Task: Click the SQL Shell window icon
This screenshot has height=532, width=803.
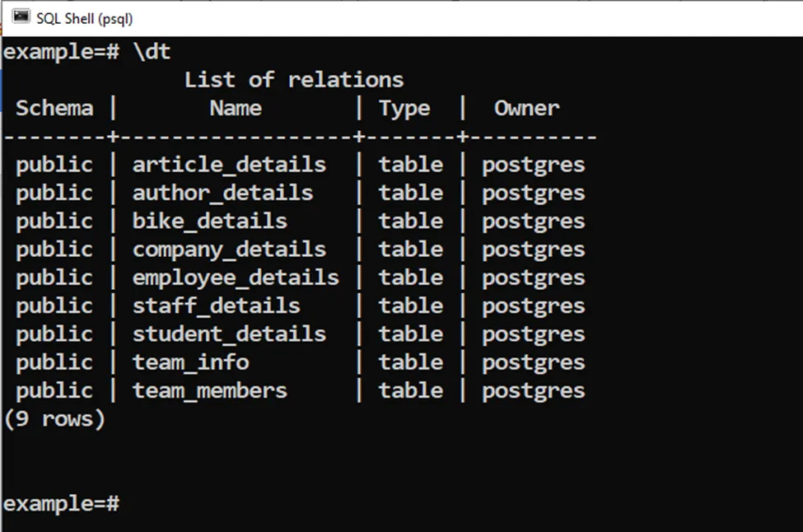Action: click(21, 17)
